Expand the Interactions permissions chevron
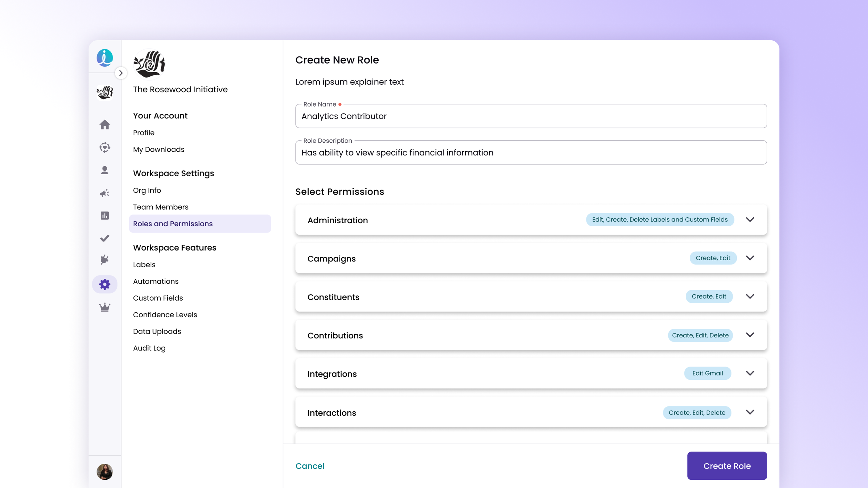This screenshot has width=868, height=488. pyautogui.click(x=750, y=412)
